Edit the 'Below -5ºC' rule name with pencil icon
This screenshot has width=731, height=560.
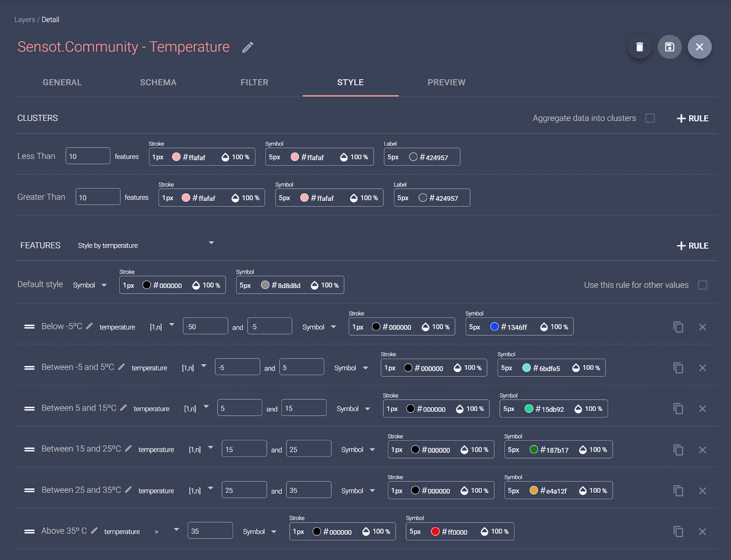90,326
